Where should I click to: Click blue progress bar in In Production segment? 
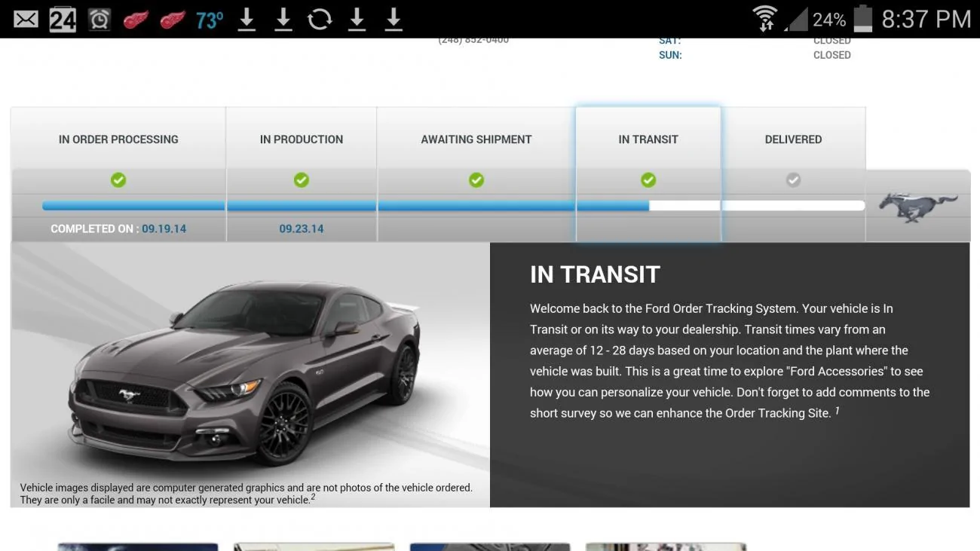point(302,206)
